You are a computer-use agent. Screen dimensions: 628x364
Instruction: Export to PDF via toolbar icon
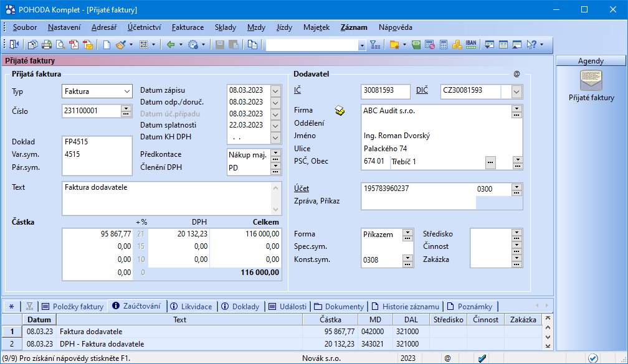[x=74, y=45]
